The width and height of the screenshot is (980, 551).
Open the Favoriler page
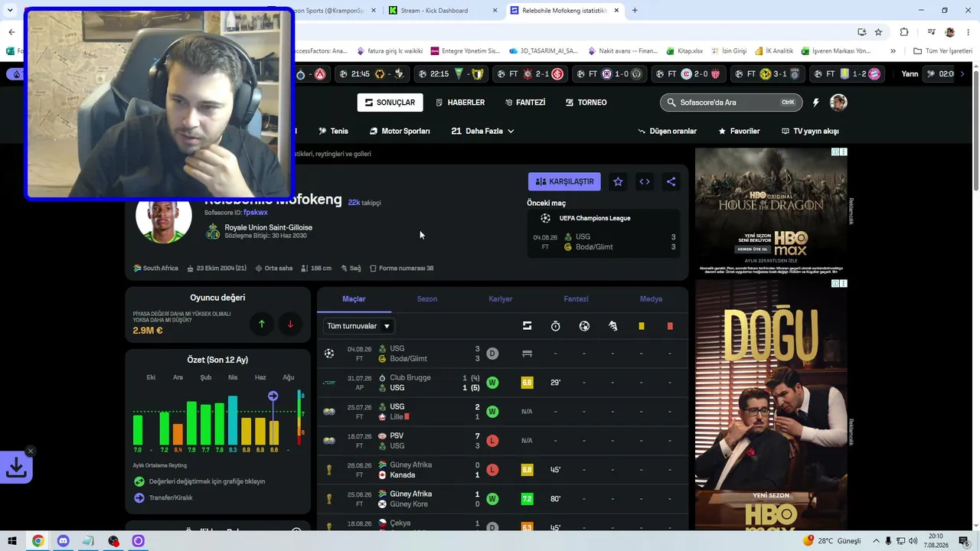(x=739, y=131)
